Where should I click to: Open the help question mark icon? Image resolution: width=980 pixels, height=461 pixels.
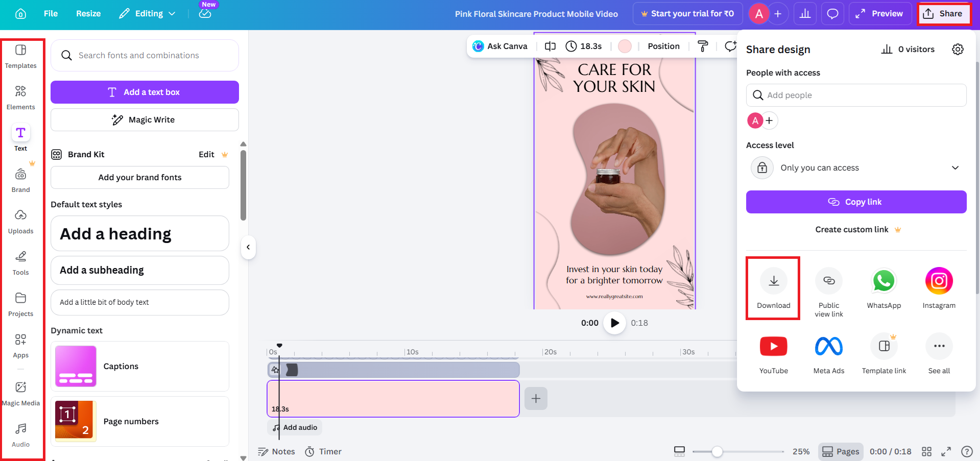pyautogui.click(x=966, y=451)
